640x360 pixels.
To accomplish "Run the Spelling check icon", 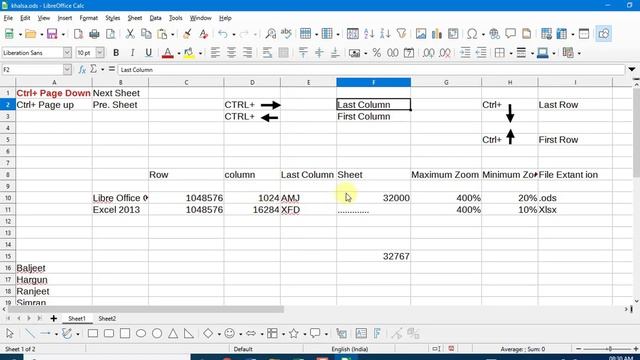I will [286, 34].
